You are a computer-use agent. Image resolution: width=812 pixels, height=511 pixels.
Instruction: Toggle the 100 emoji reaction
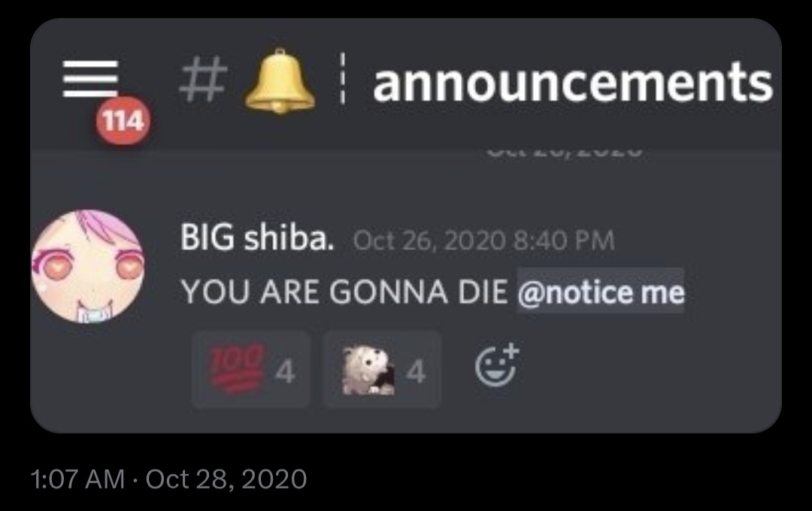tap(251, 370)
